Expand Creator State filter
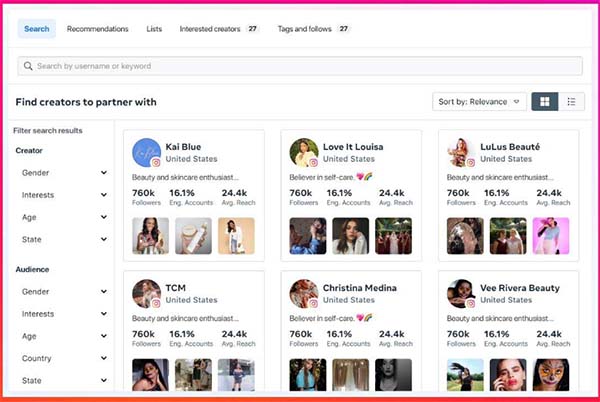Viewport: 600px width, 402px height. (x=64, y=239)
